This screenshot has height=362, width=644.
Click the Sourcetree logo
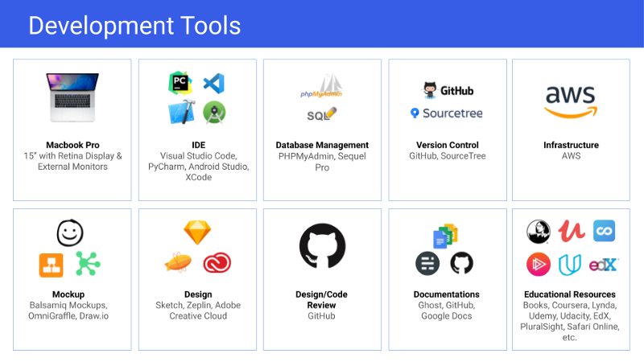click(x=447, y=113)
